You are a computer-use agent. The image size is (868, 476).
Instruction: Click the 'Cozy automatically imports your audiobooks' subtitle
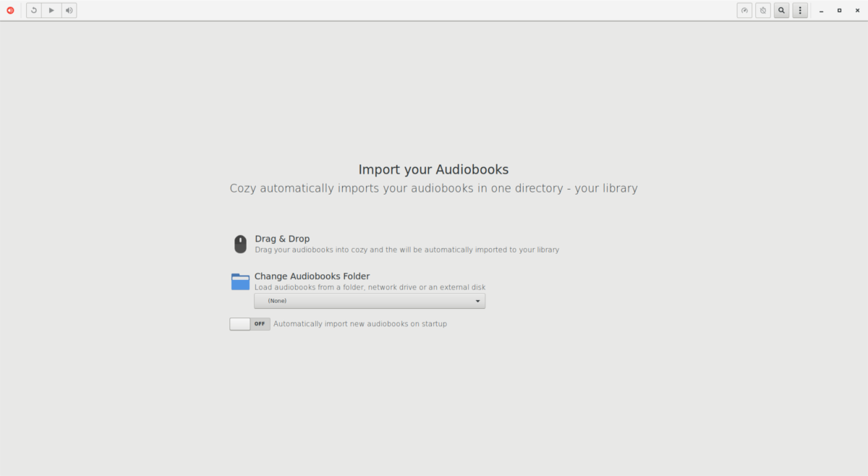(433, 188)
